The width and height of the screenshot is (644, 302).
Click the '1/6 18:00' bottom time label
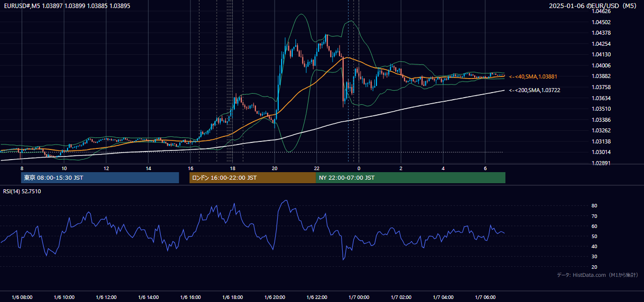point(232,297)
